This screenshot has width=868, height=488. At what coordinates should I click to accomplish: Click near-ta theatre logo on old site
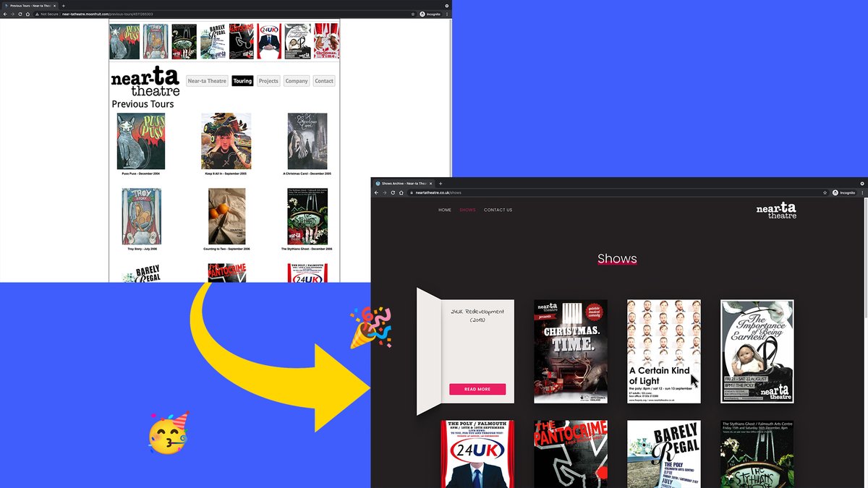click(x=145, y=82)
